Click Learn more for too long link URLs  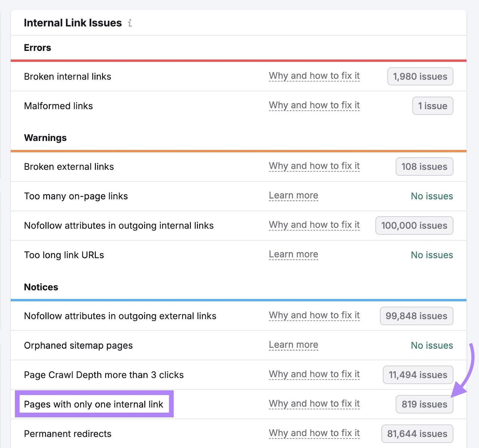(x=293, y=255)
